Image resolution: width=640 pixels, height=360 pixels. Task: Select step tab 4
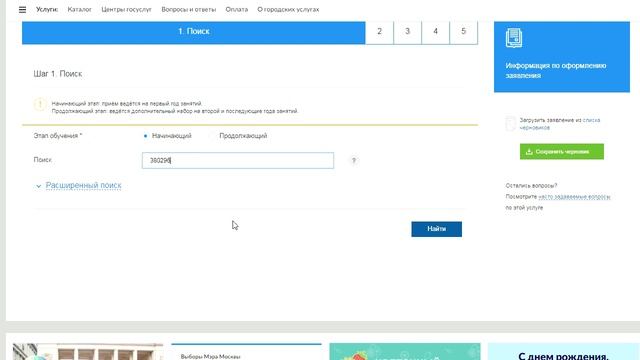[436, 32]
